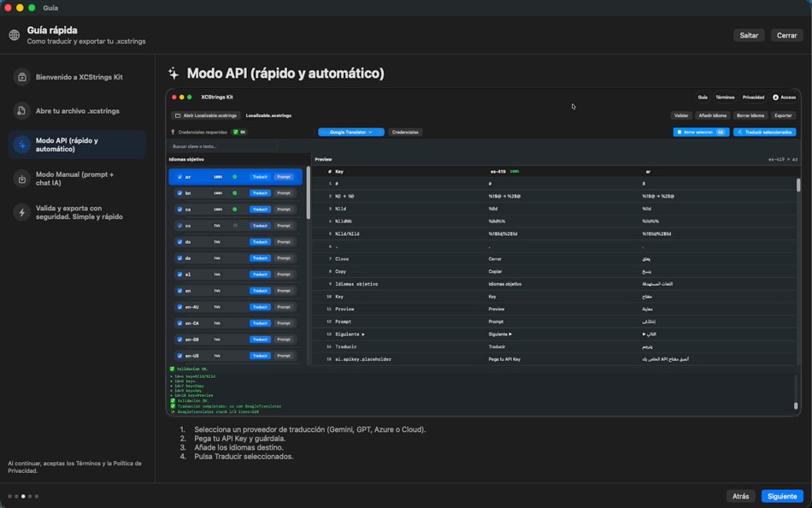Click the green Validación OK check in the log
This screenshot has height=508, width=812.
pos(173,369)
